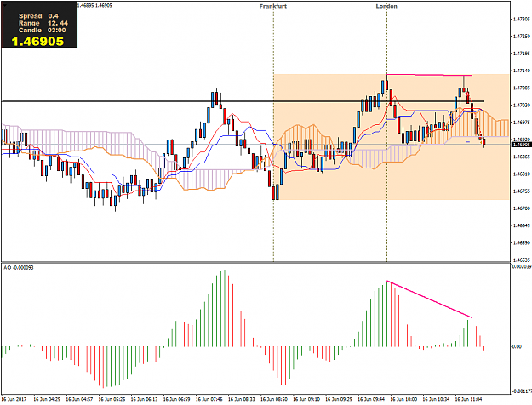Click the 1.46895 1.46905 quote header

point(94,5)
